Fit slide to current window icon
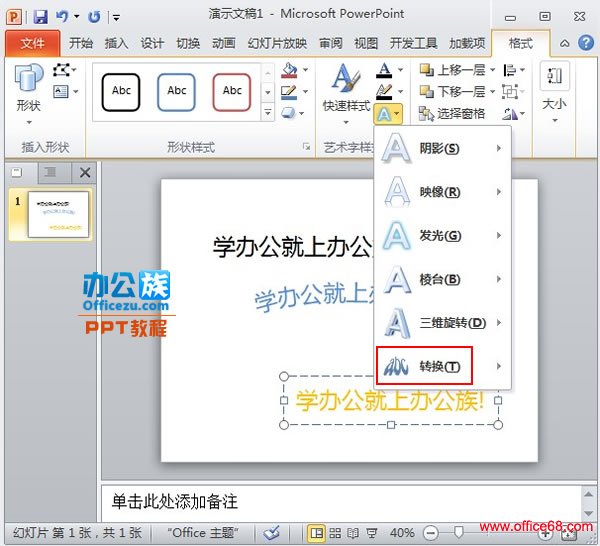600x546 pixels. 569,534
